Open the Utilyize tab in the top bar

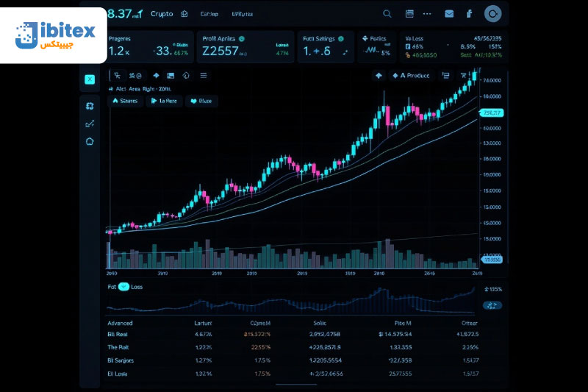click(241, 14)
